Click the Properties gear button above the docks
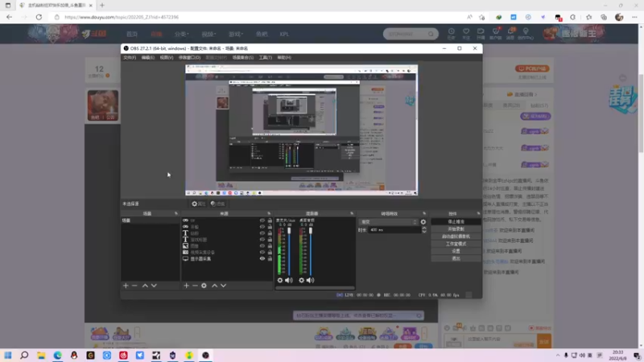 point(198,204)
